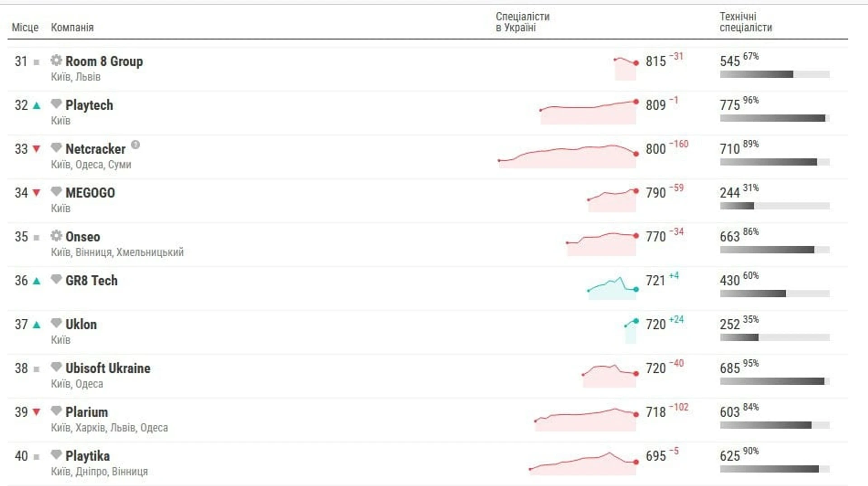
Task: Click the diamond icon next to Playtika
Action: [56, 455]
